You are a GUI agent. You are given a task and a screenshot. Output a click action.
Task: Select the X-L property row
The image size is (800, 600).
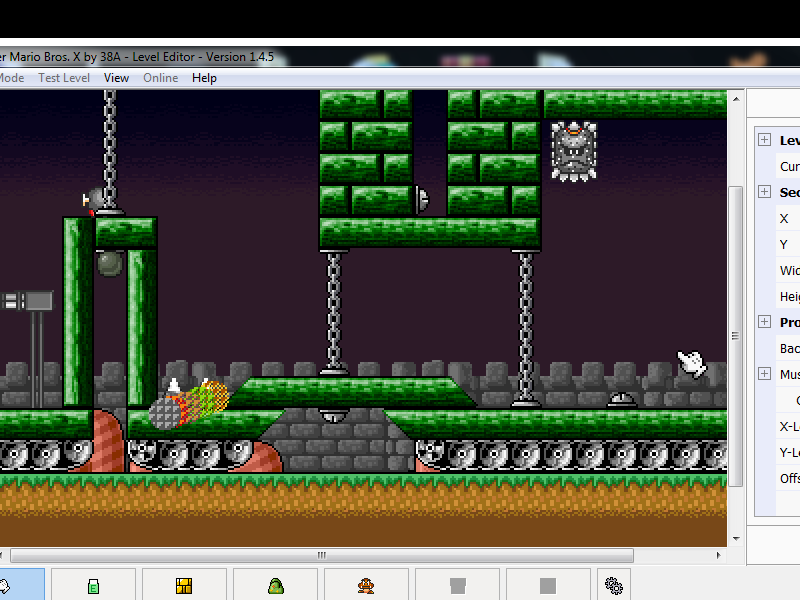[x=788, y=427]
